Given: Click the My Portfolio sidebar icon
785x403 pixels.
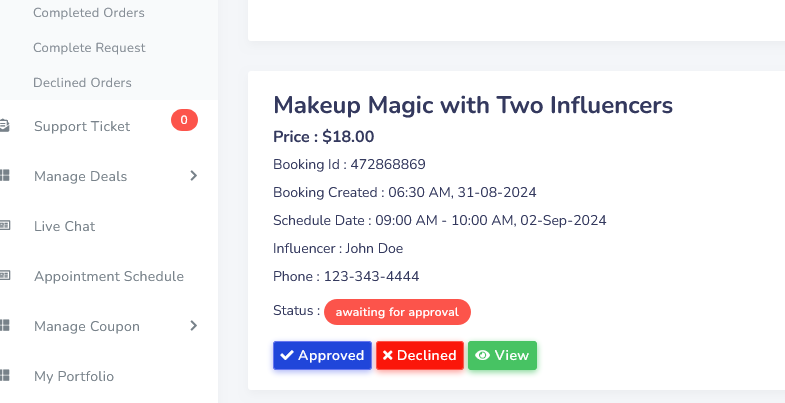Looking at the screenshot, I should pyautogui.click(x=5, y=376).
